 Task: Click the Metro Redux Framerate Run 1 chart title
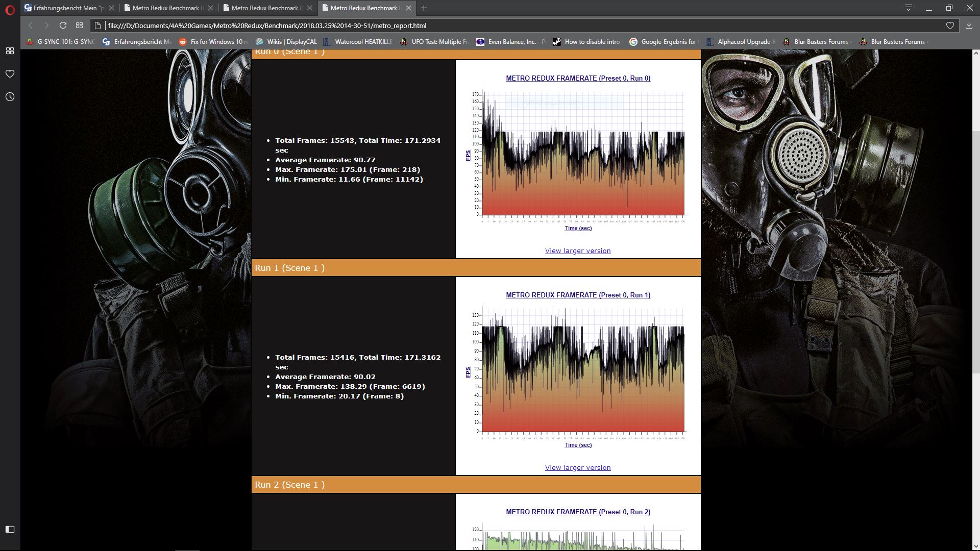(578, 295)
